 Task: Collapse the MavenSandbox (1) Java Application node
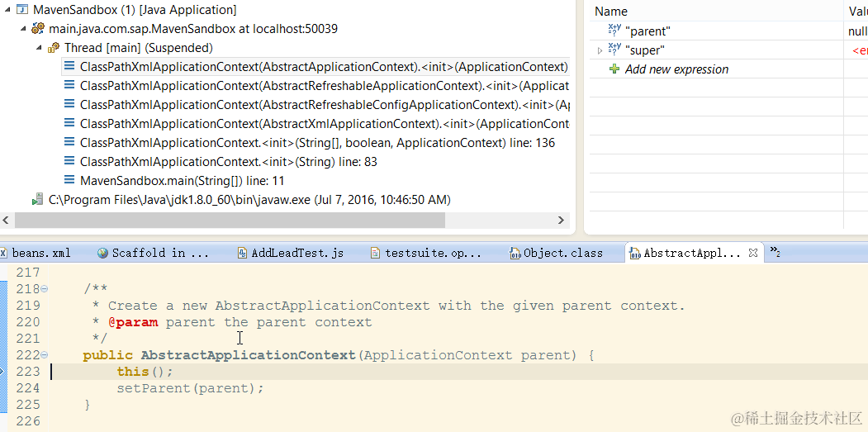click(x=7, y=10)
